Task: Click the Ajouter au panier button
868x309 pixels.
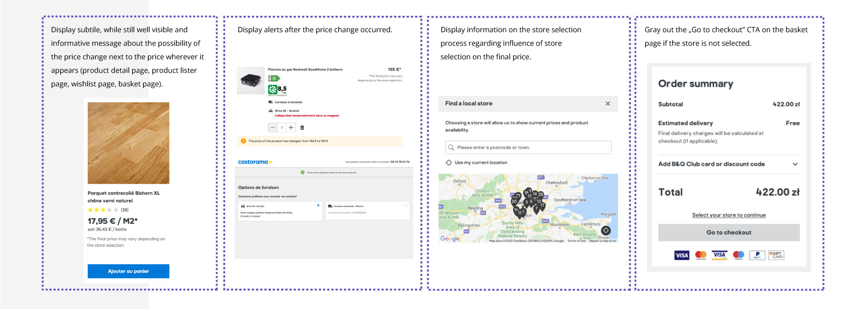Action: pos(128,271)
